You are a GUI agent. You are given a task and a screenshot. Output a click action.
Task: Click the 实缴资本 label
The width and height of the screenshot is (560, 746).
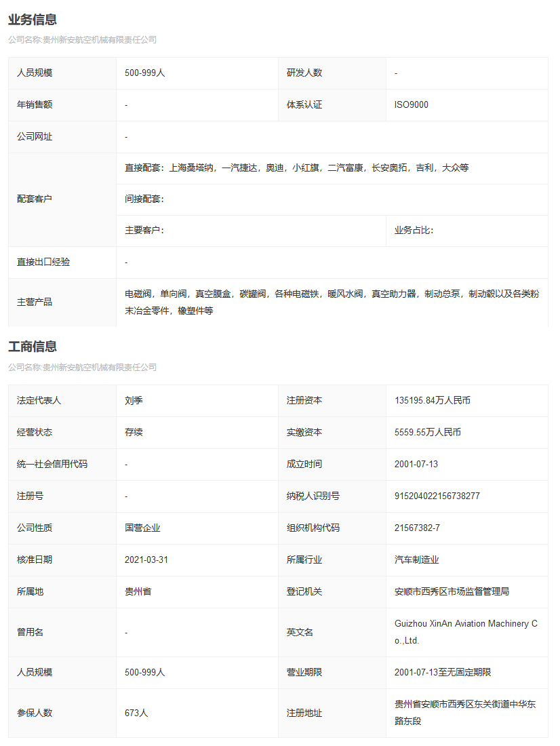304,433
